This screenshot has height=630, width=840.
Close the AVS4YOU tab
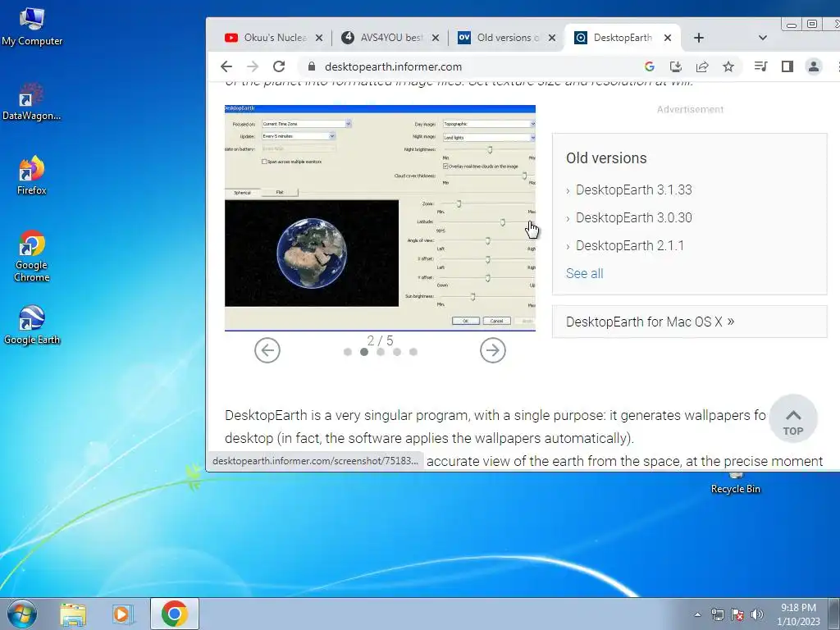(436, 38)
